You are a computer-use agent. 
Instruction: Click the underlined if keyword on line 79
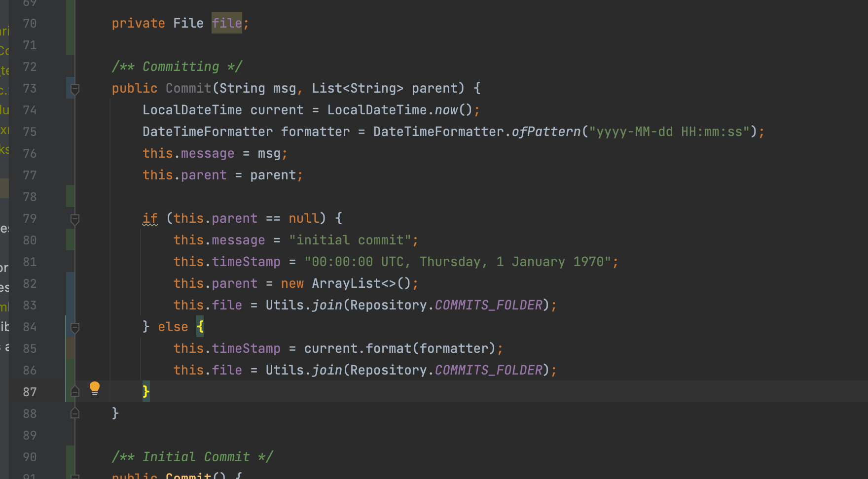150,218
